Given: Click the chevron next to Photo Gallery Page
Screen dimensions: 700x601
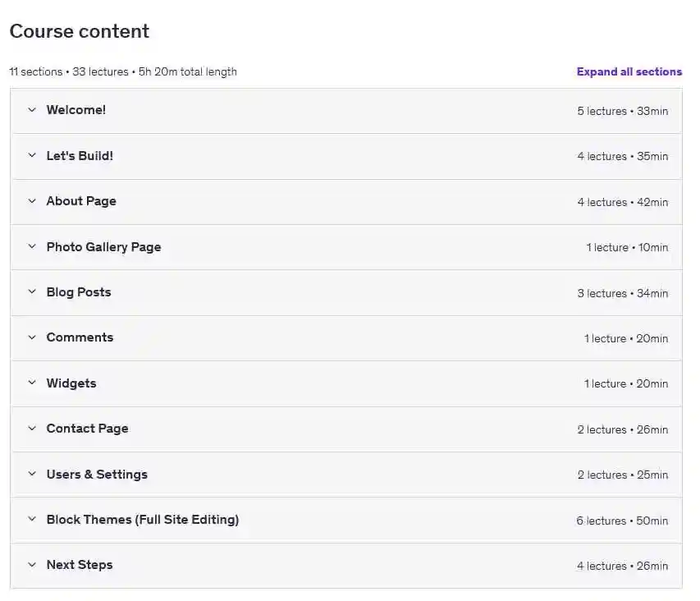Looking at the screenshot, I should pyautogui.click(x=32, y=246).
